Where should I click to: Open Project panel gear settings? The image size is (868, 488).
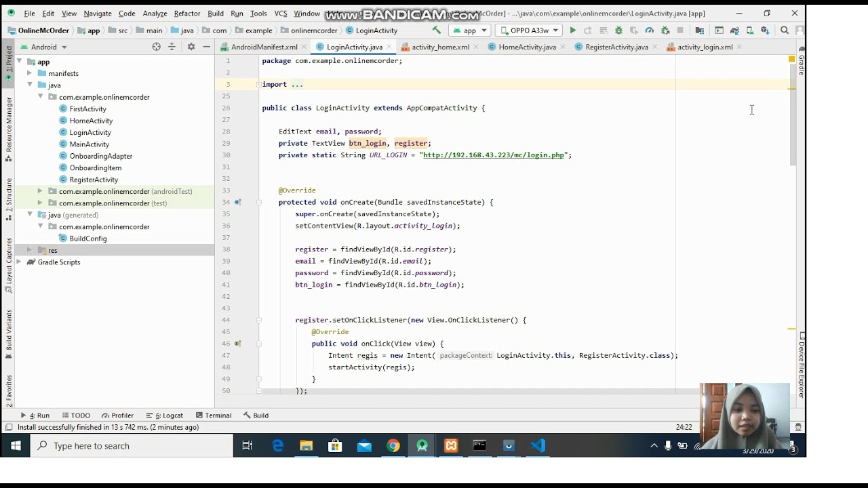click(x=191, y=47)
